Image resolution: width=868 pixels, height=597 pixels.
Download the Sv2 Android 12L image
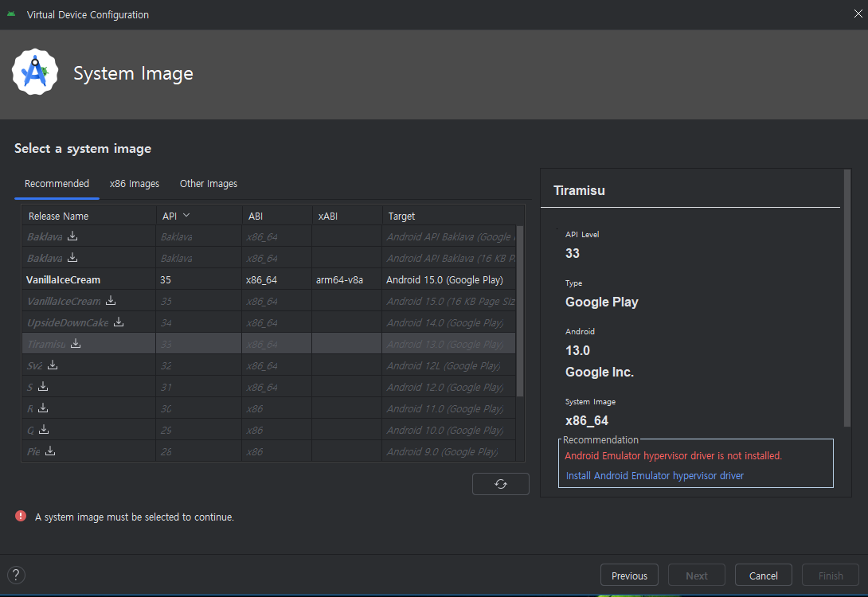click(x=53, y=365)
